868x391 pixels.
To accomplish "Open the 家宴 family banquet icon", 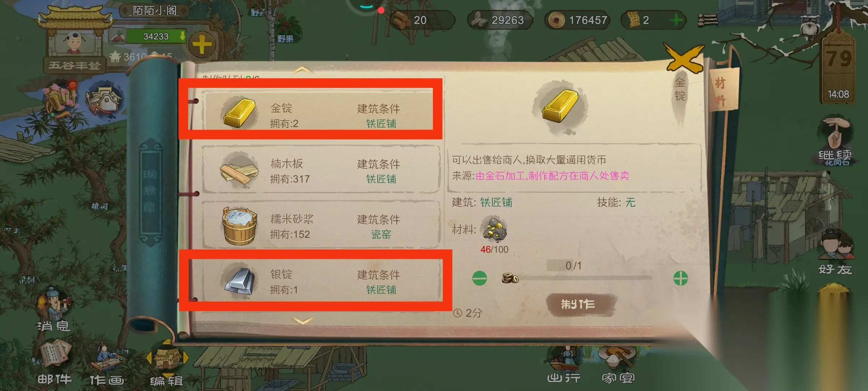I will coord(618,364).
